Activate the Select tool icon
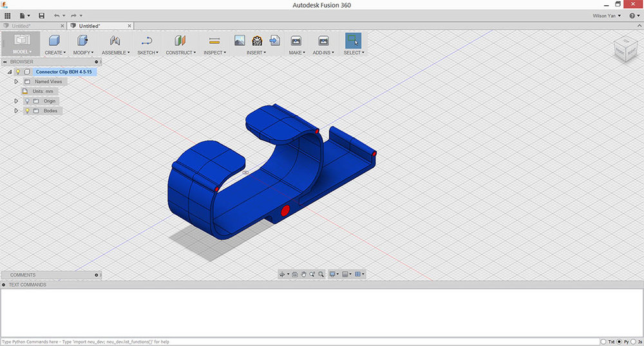 353,41
